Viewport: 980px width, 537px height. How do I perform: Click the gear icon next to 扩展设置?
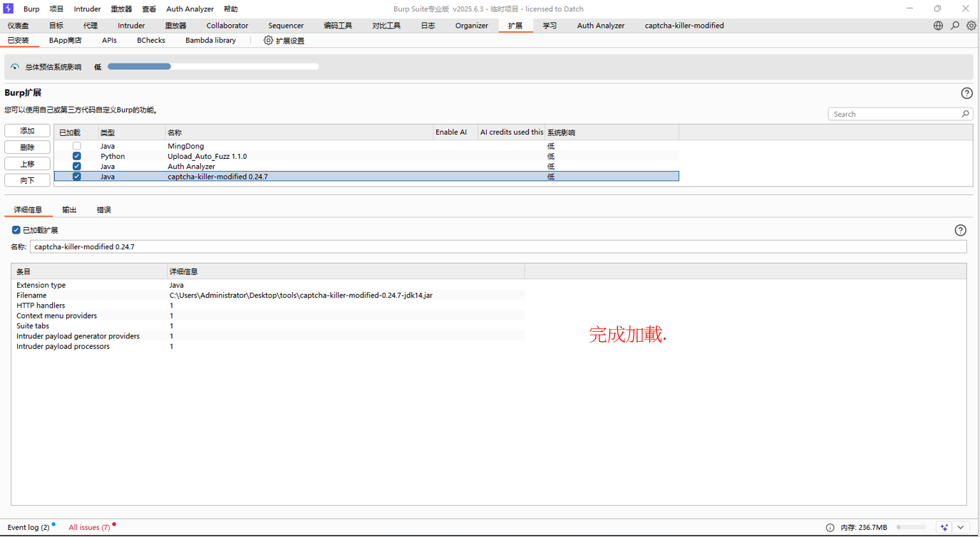[x=268, y=41]
